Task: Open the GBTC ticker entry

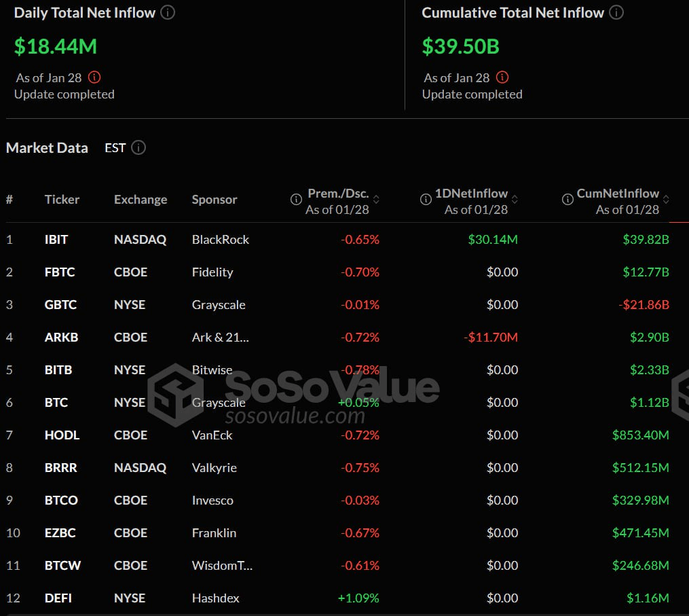Action: pyautogui.click(x=60, y=304)
